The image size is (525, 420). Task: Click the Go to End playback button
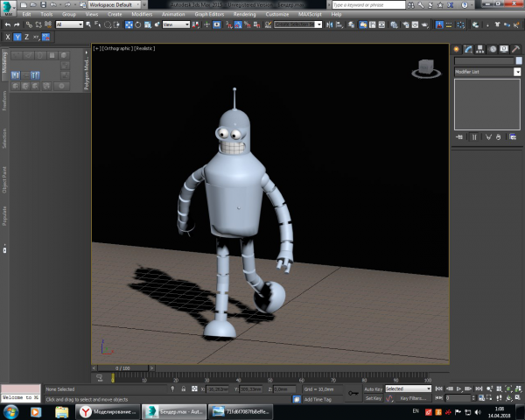479,388
